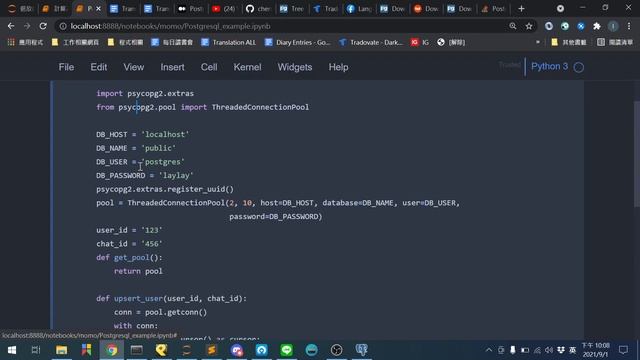
Task: Open Chrome in the taskbar
Action: (112, 350)
